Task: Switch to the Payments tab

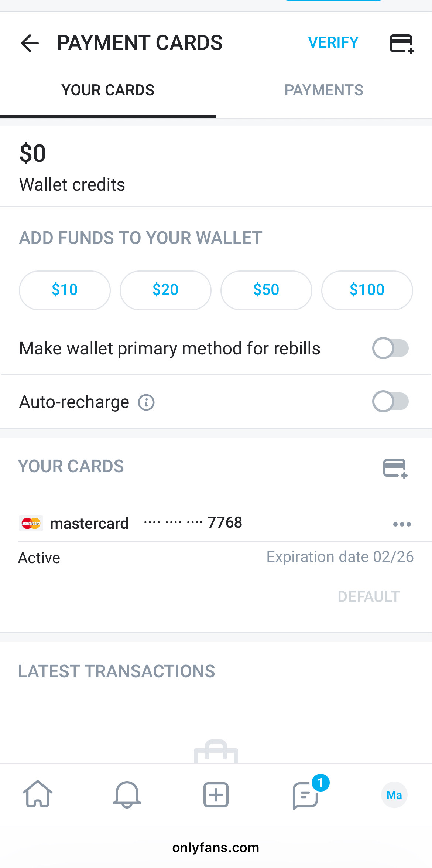Action: point(324,90)
